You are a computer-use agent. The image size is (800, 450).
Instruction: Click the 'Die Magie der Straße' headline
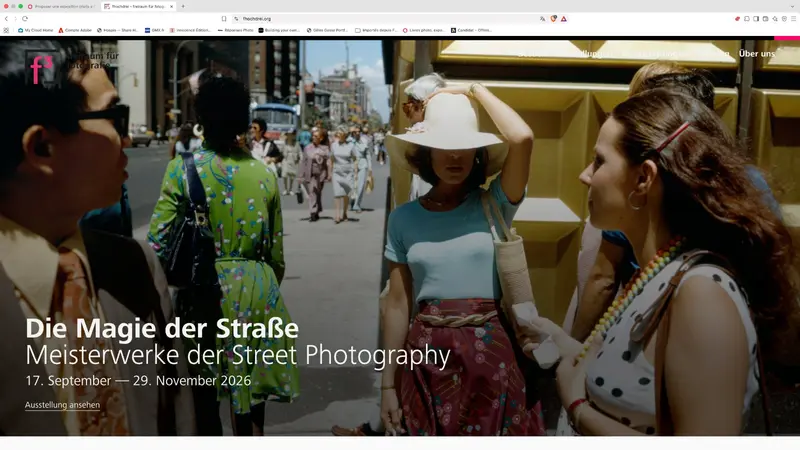coord(162,329)
